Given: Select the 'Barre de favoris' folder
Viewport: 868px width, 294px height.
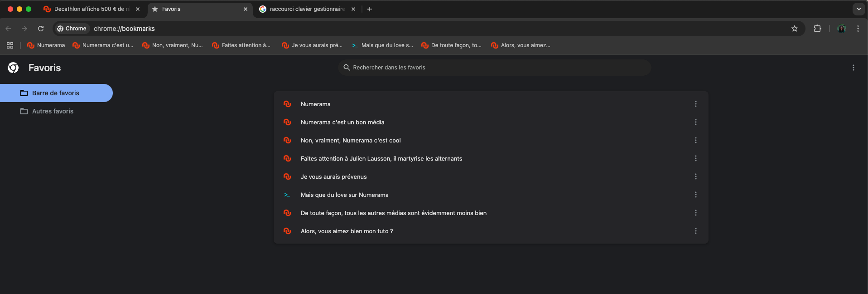Looking at the screenshot, I should pos(56,93).
